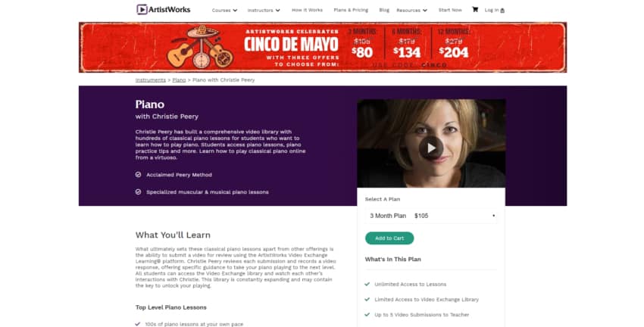The image size is (644, 327).
Task: Open the 3 Month Plan selector
Action: (431, 216)
